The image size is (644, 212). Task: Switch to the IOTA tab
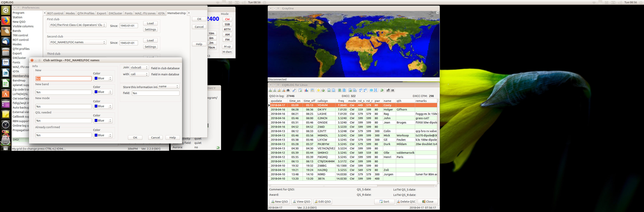click(x=161, y=13)
